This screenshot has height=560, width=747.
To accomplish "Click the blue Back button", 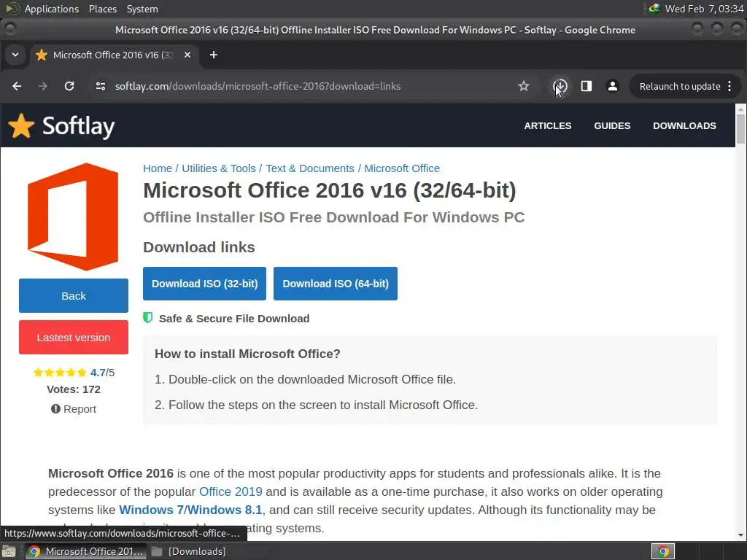I will [x=74, y=296].
